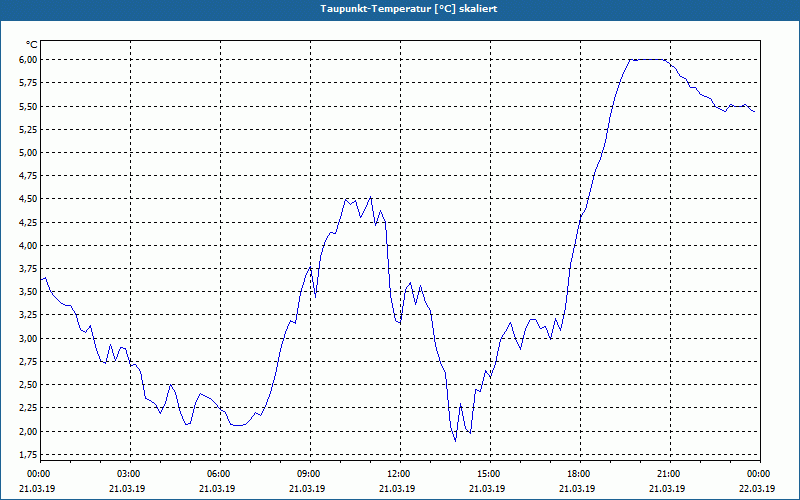Click the 21.03.19 date under 18:00
The height and width of the screenshot is (500, 800).
pyautogui.click(x=577, y=488)
